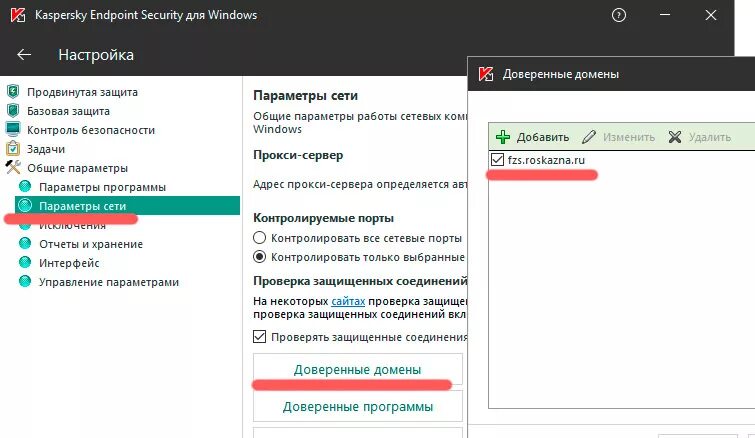The height and width of the screenshot is (438, 755).
Task: Click Изменить label in domains toolbar
Action: click(x=629, y=137)
